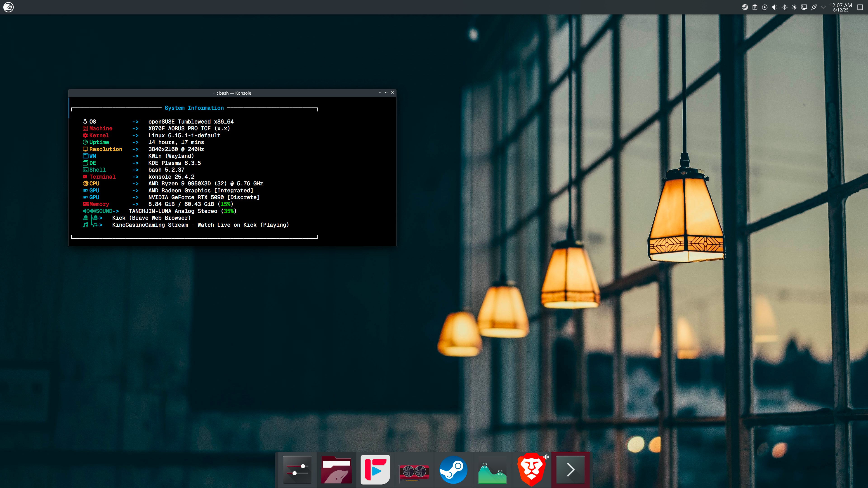Viewport: 868px width, 488px height.
Task: Open the brightness and color tray icon
Action: [794, 7]
